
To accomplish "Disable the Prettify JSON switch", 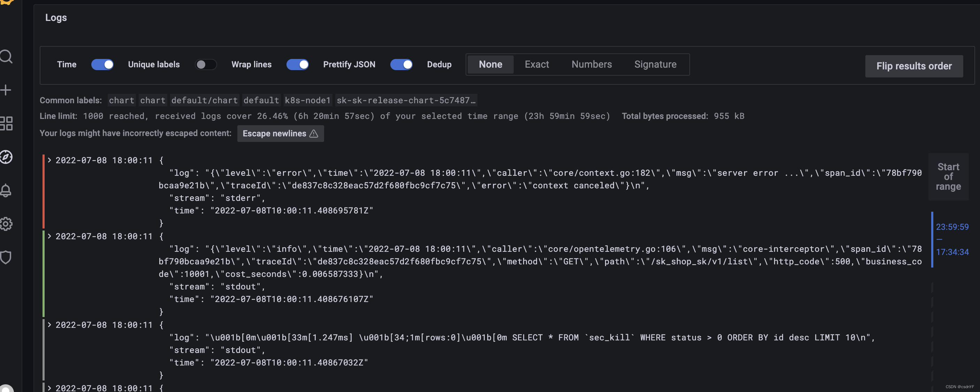I will [x=401, y=65].
